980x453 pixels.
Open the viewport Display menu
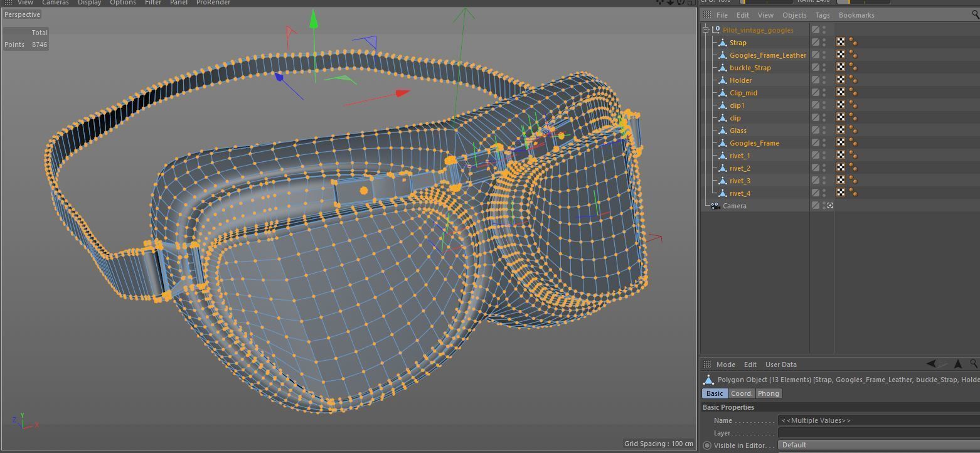coord(89,3)
